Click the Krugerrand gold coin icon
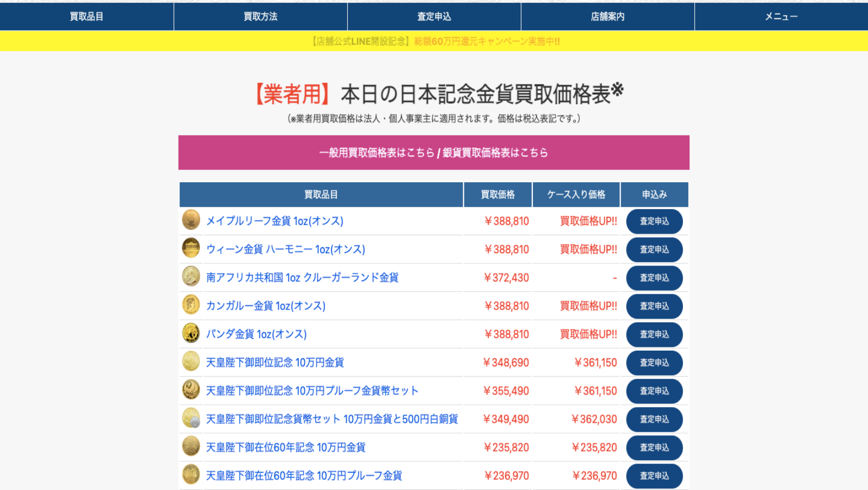This screenshot has width=868, height=490. point(191,276)
